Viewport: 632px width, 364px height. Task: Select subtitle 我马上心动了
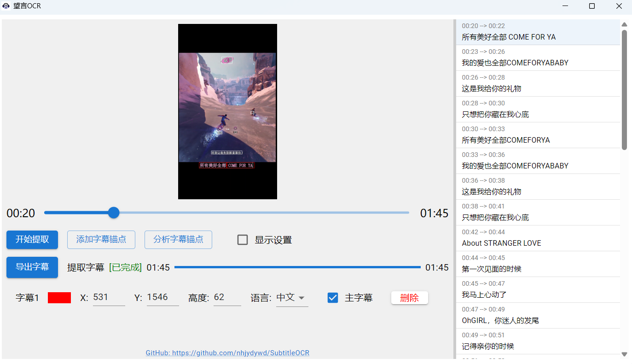pyautogui.click(x=538, y=290)
